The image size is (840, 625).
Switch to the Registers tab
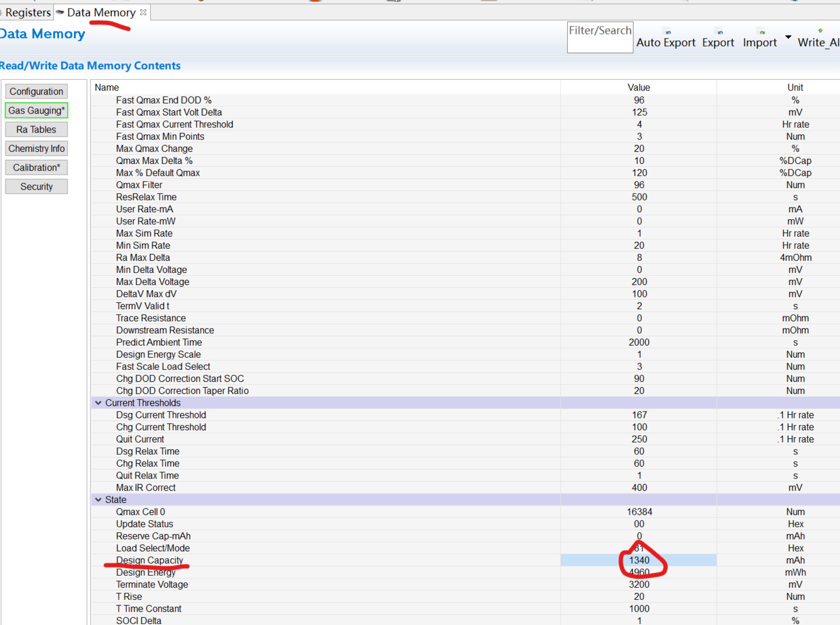[x=28, y=12]
